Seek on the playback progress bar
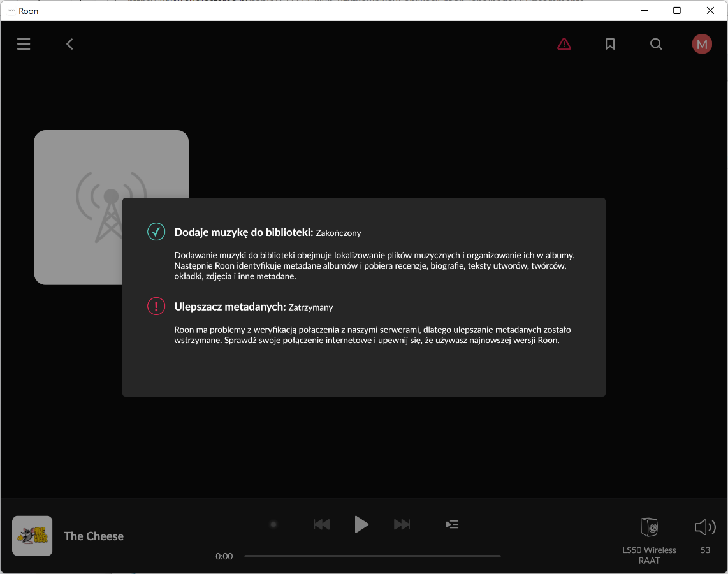This screenshot has width=728, height=574. (x=372, y=556)
